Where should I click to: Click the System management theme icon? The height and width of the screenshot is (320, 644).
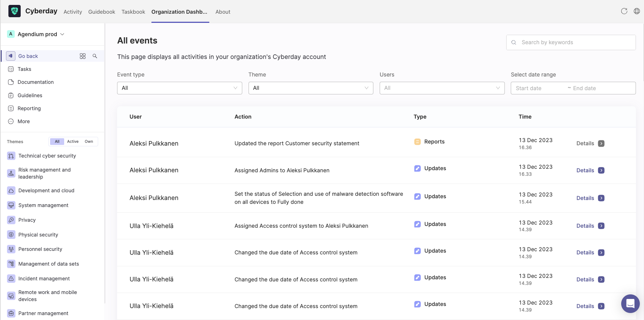[11, 205]
